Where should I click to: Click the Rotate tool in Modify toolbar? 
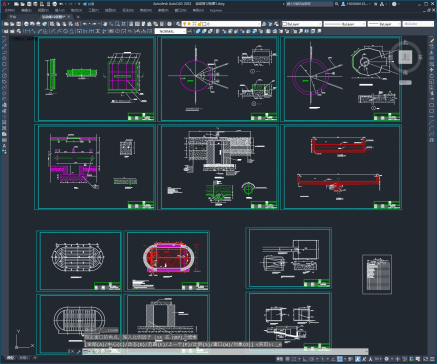click(432, 76)
